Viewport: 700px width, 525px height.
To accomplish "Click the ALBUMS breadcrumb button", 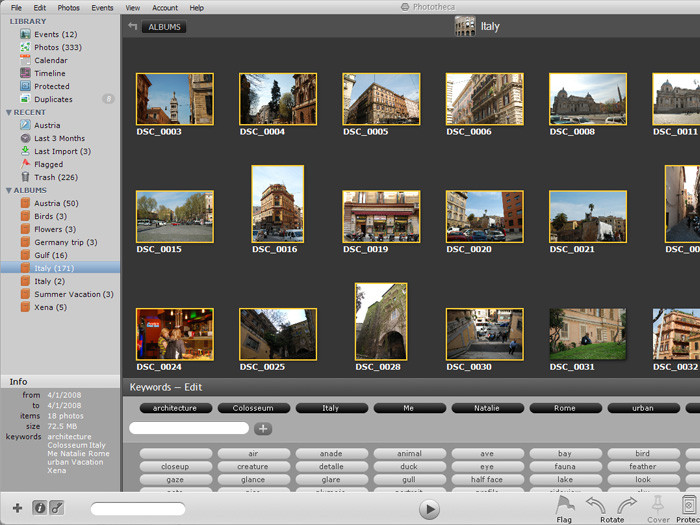I will (164, 27).
